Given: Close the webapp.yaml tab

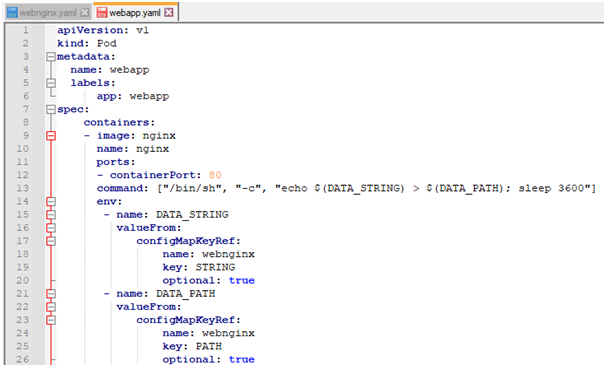Looking at the screenshot, I should [x=169, y=13].
